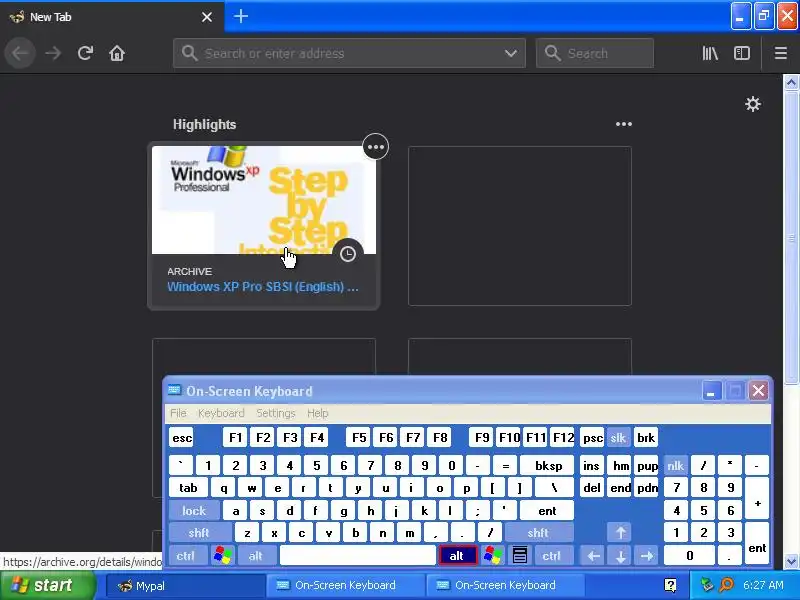Toggle the caps lock key
This screenshot has height=600, width=800.
194,511
